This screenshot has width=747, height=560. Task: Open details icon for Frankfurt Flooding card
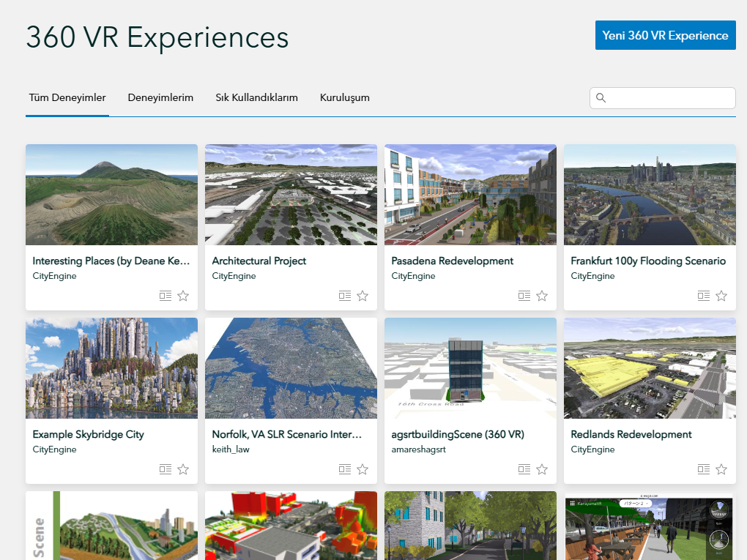tap(704, 296)
